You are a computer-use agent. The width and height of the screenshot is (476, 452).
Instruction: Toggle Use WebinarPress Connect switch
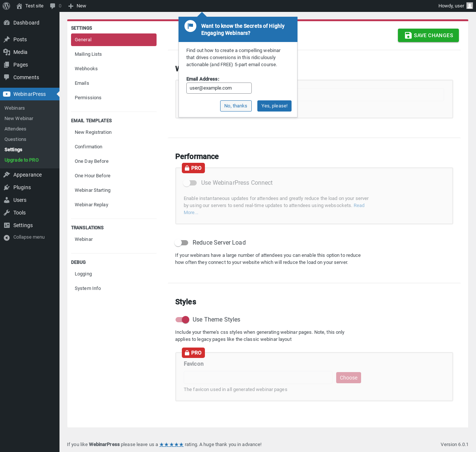coord(190,183)
